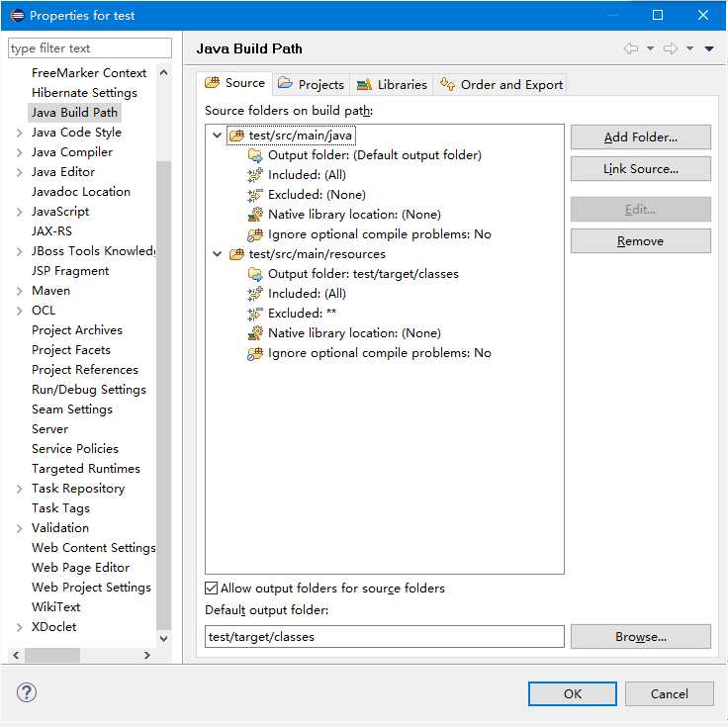Expand the XDoclet category
The image size is (728, 727).
(x=19, y=627)
